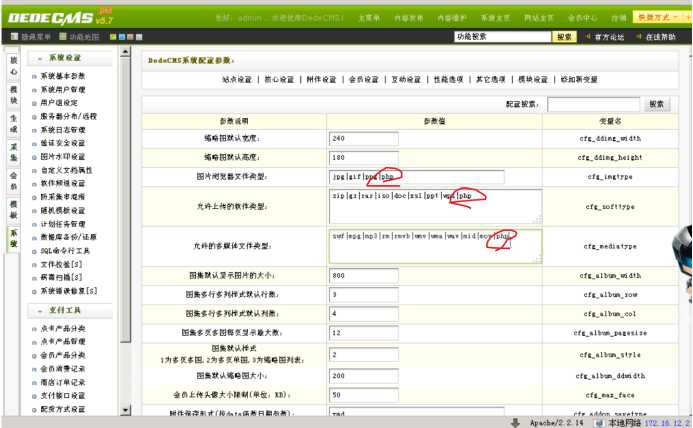Click sidebar scrollbar up arrow
The height and width of the screenshot is (428, 693).
point(126,52)
